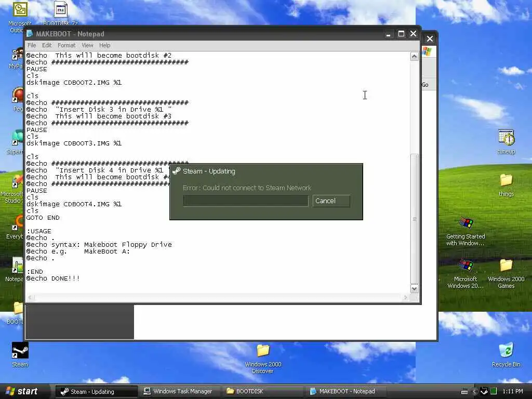Open the View menu in Notepad

pos(87,45)
